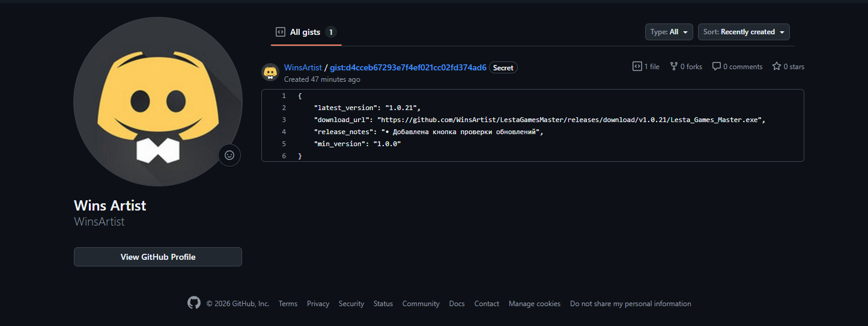Screen dimensions: 868x326
Task: Open the Sort: Recently created dropdown
Action: [744, 32]
